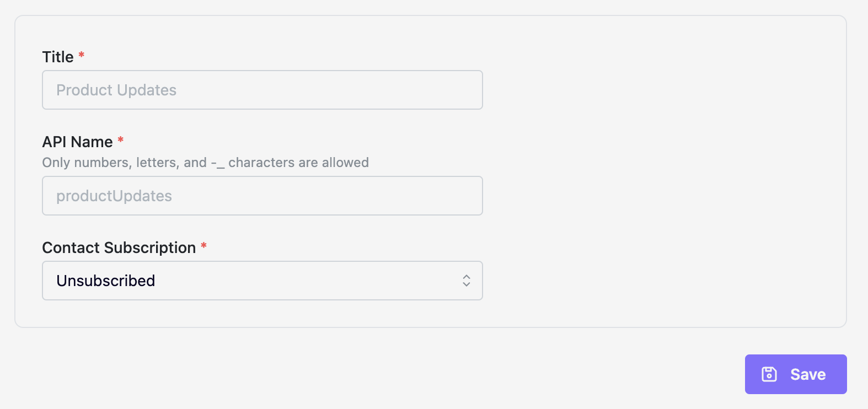868x409 pixels.
Task: Click the API Name label
Action: tap(76, 141)
